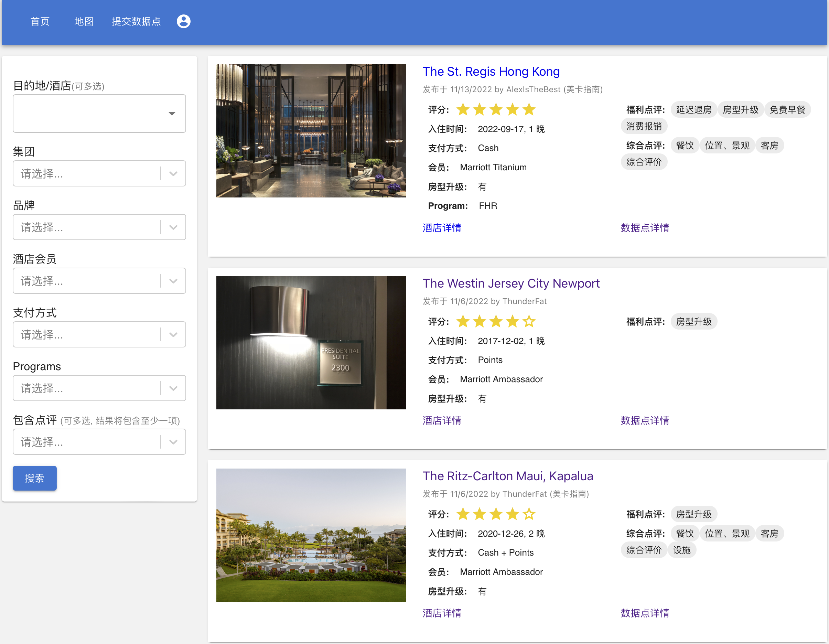Screen dimensions: 829x644
Task: Open The Ritz-Carlton Maui, Kapalua title link
Action: (508, 476)
